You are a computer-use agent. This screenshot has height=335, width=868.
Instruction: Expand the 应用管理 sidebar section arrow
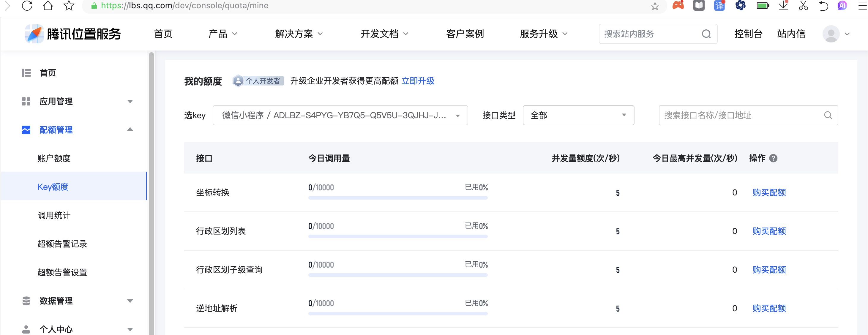point(130,102)
